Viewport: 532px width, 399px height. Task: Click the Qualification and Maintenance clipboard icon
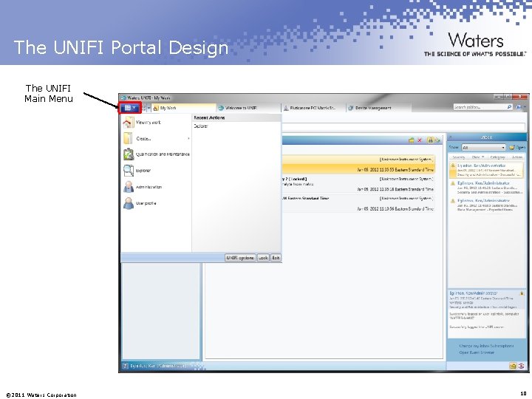[x=129, y=154]
